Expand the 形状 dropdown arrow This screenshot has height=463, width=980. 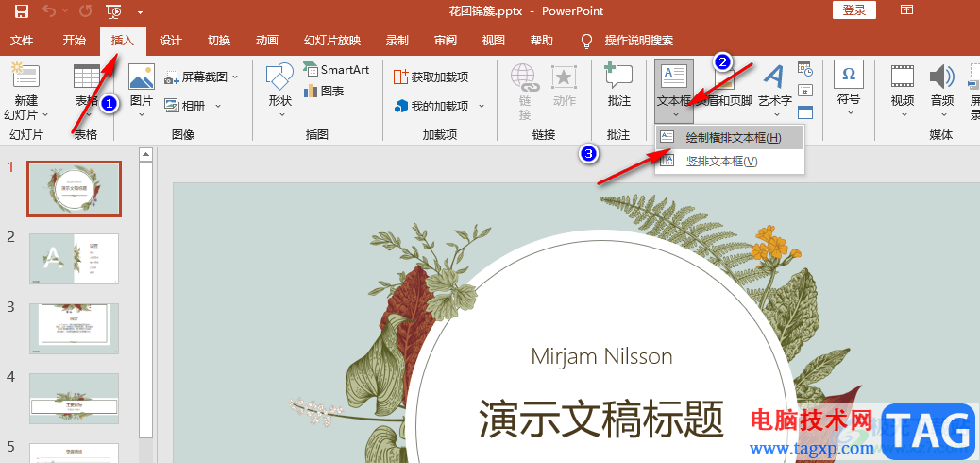pos(280,114)
